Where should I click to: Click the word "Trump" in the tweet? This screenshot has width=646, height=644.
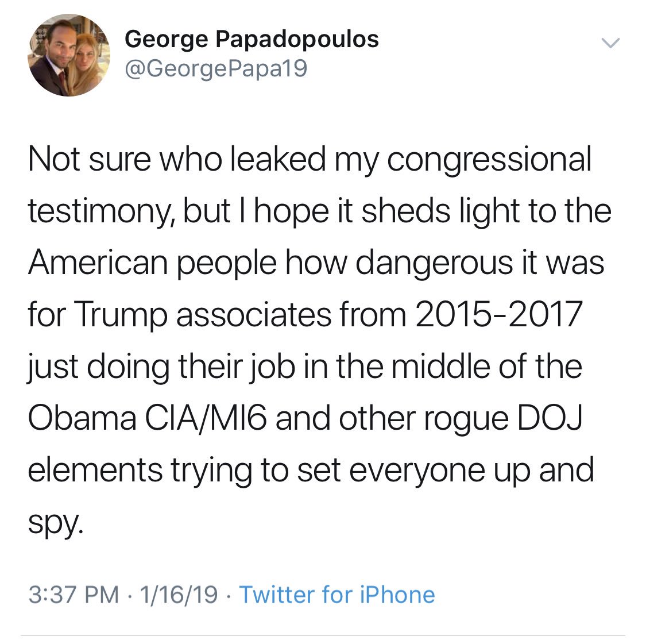tap(122, 314)
